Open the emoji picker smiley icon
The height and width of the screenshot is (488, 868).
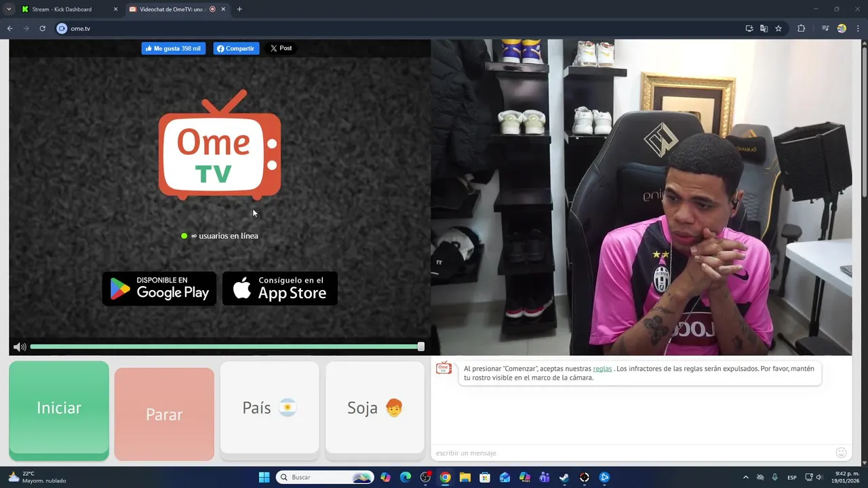pos(842,453)
